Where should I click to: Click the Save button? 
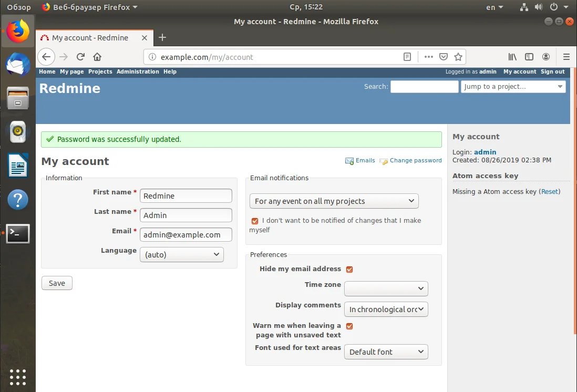click(57, 283)
